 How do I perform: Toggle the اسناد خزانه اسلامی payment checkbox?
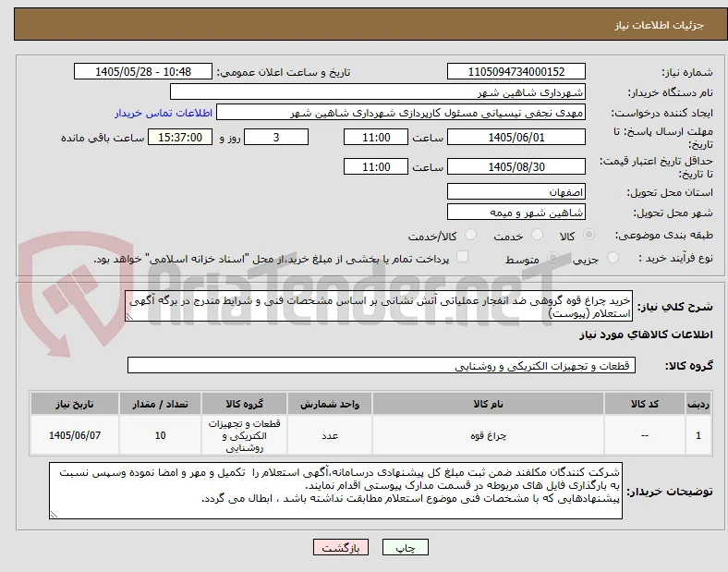(x=463, y=257)
